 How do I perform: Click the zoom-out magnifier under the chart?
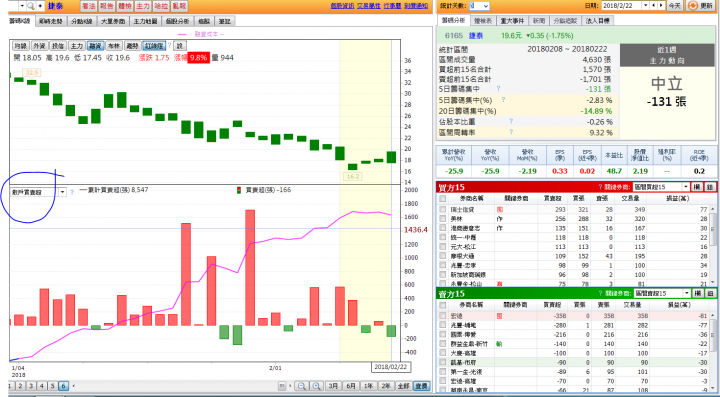pyautogui.click(x=301, y=386)
